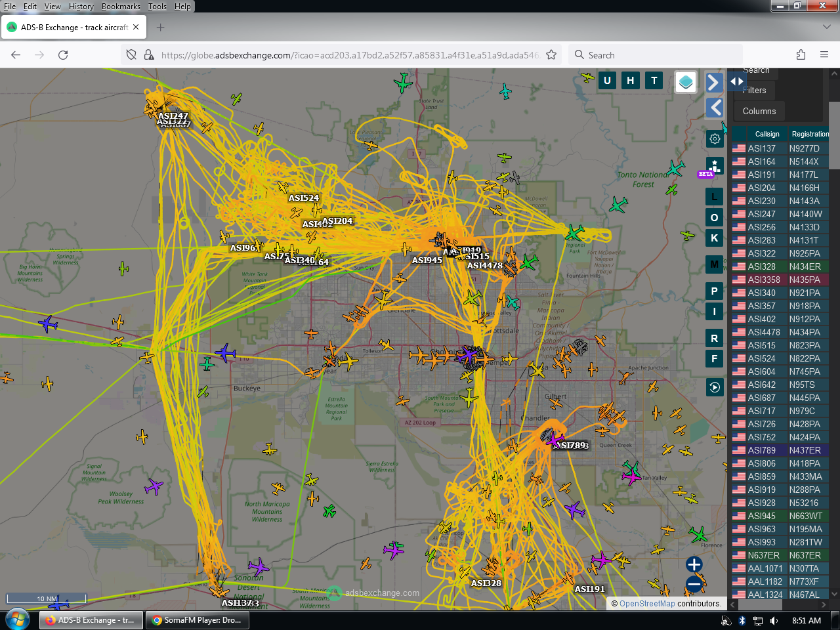Close the ADS-B Exchange tab
This screenshot has width=840, height=630.
click(136, 28)
